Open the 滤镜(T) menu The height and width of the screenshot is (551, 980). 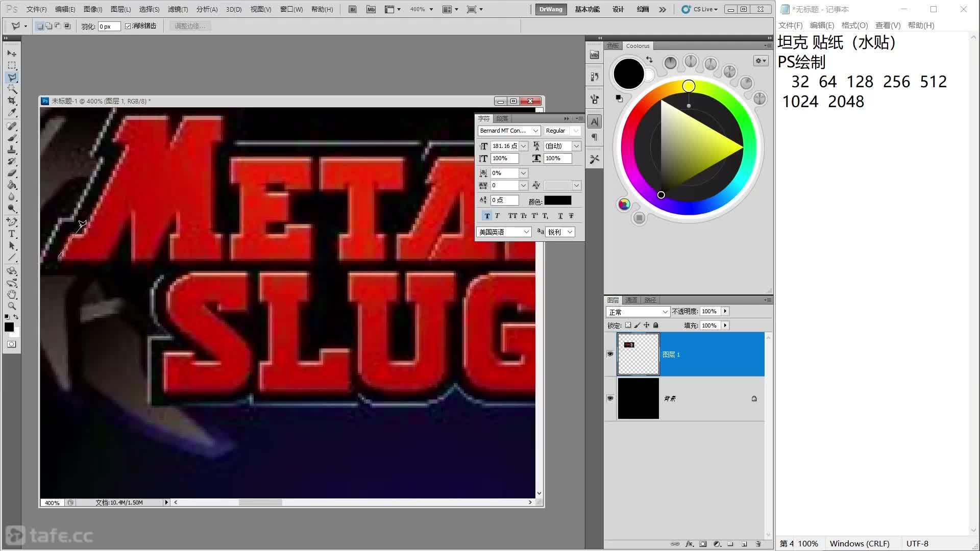[x=178, y=9]
